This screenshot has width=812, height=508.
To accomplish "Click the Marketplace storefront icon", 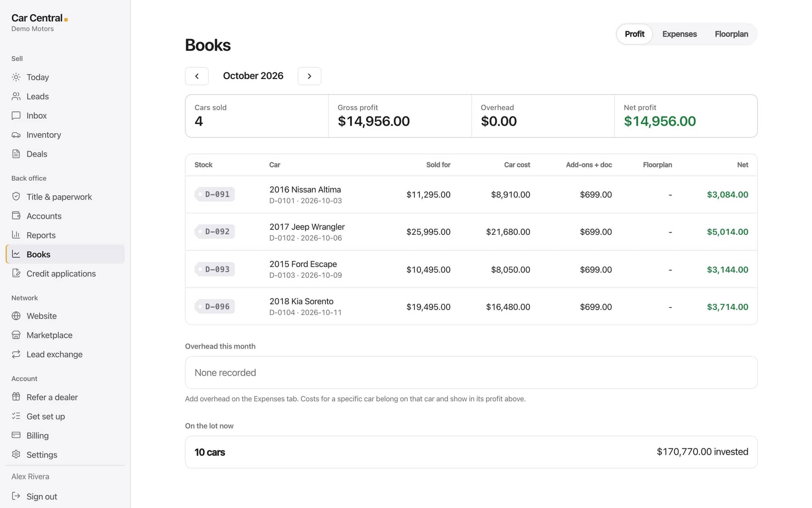I will [16, 335].
